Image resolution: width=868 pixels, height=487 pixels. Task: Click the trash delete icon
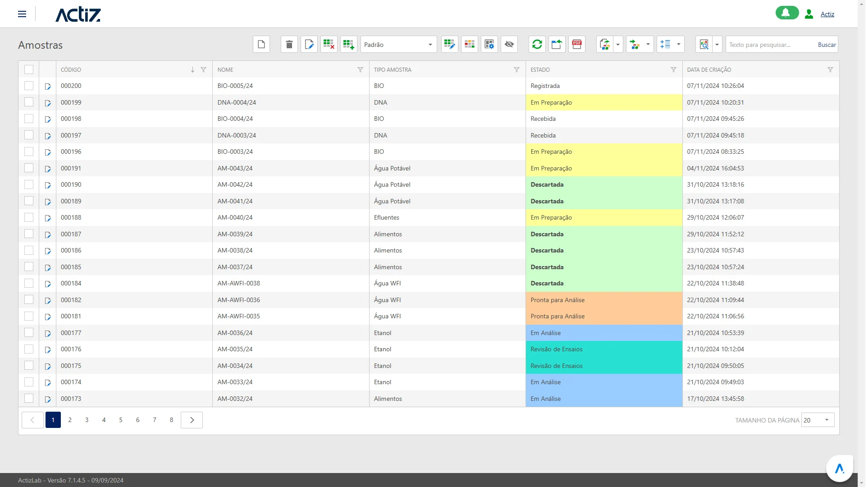289,44
